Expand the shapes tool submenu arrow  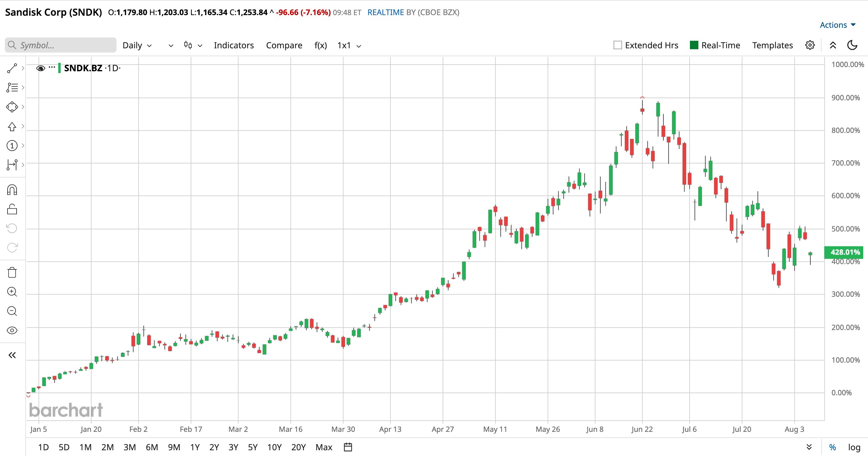23,107
